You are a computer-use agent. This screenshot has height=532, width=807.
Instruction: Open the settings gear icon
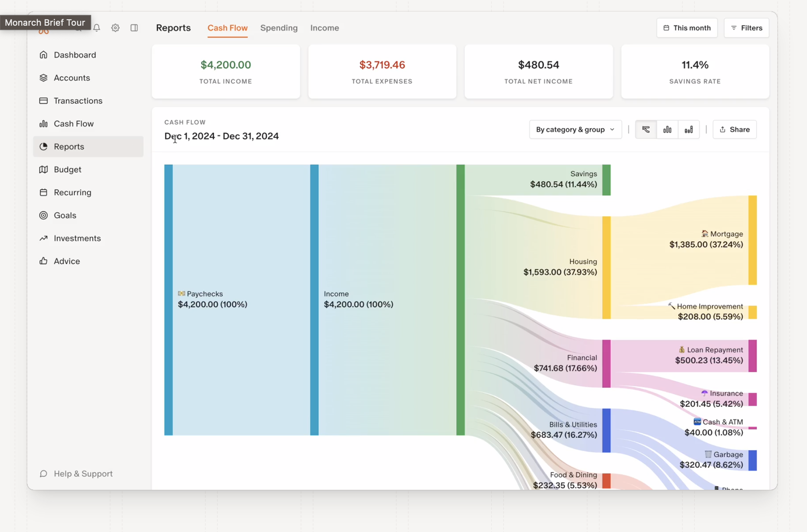[115, 28]
